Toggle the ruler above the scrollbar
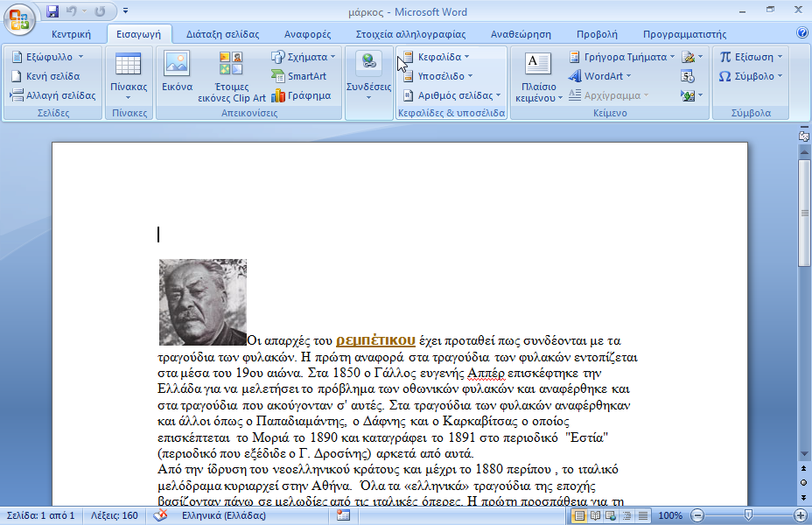Viewport: 812px width, 525px height. pos(802,136)
